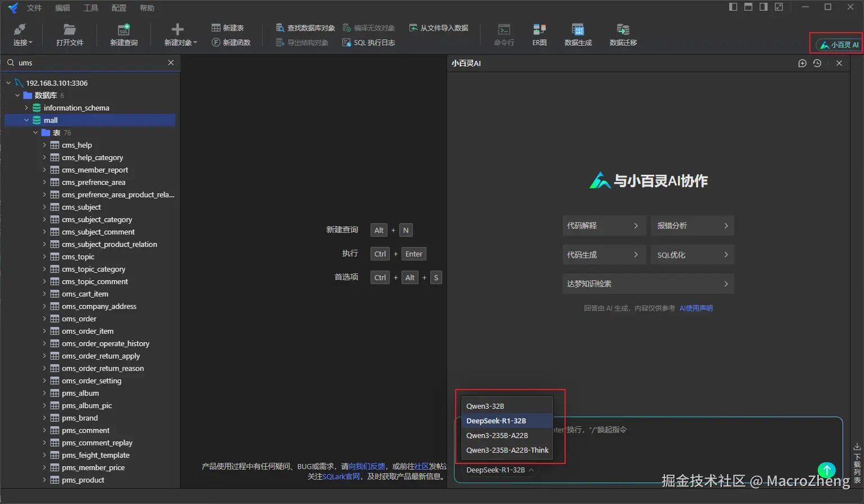Open 查找数据库对象 search tool
Screen dimensions: 864x504
click(x=305, y=28)
